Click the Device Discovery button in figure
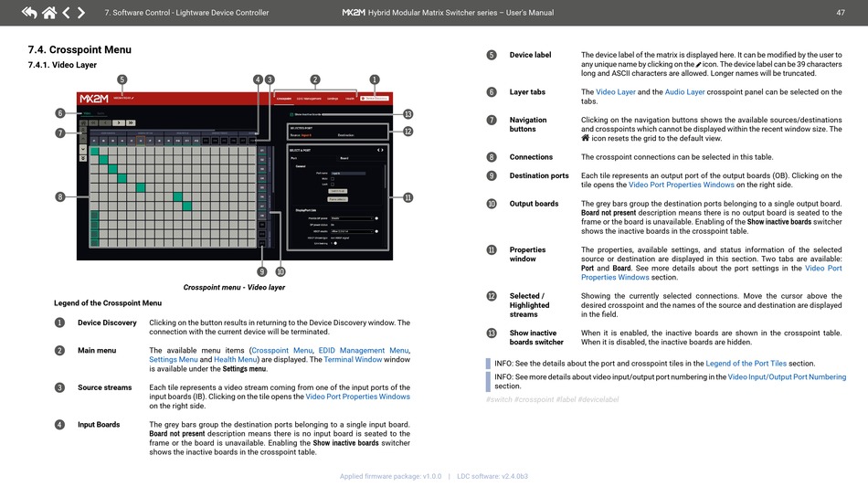 click(x=375, y=99)
